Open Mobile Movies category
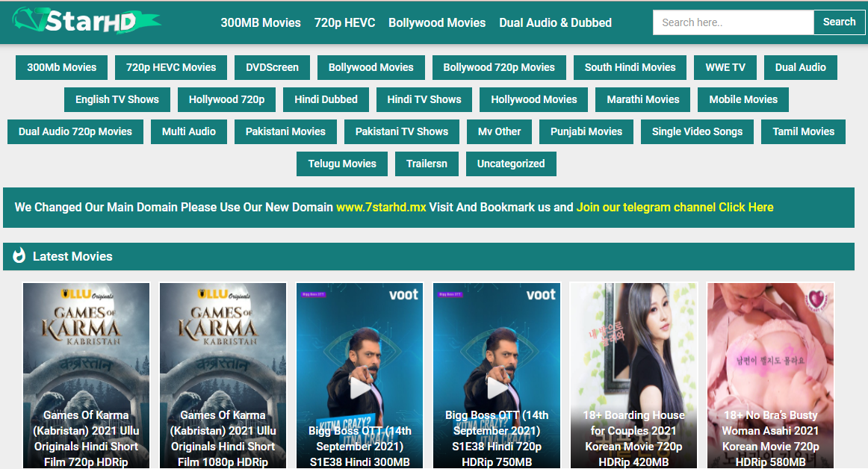 click(743, 99)
